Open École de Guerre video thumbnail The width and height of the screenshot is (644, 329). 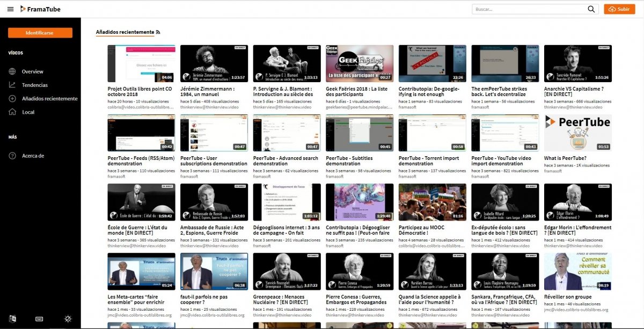(x=141, y=202)
